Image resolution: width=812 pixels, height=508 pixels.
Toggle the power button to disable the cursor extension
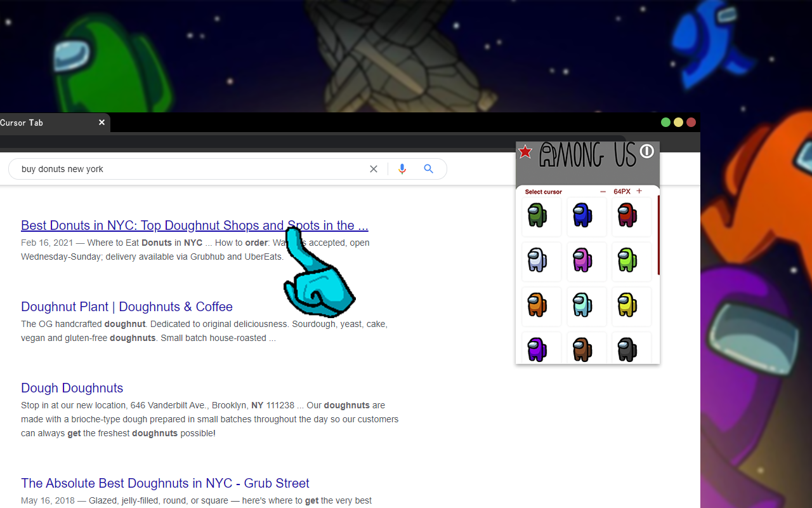point(646,151)
